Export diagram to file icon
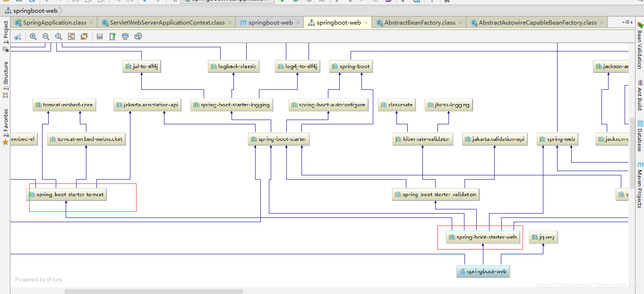This screenshot has height=294, width=644. [112, 36]
